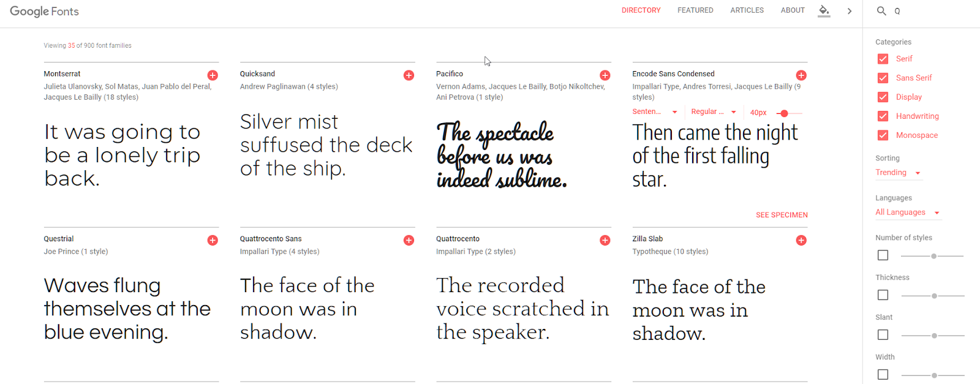The width and height of the screenshot is (980, 384).
Task: Click the search magnifier icon
Action: click(x=881, y=11)
